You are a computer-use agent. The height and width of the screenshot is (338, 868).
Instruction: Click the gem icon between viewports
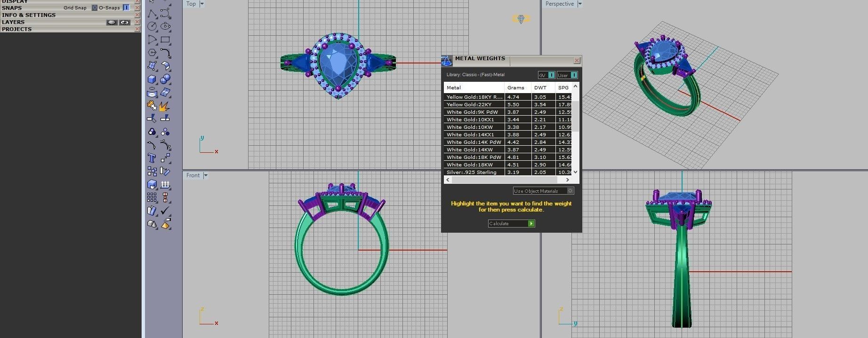coord(521,19)
